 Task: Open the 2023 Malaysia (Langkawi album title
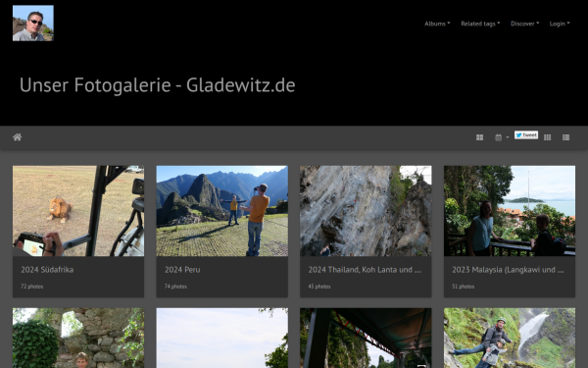[x=508, y=270]
